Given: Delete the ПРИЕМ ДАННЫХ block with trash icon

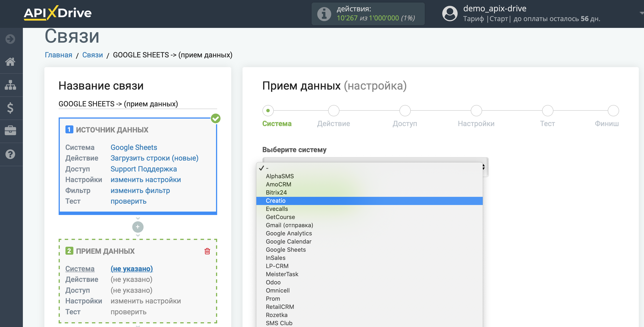Looking at the screenshot, I should click(207, 251).
